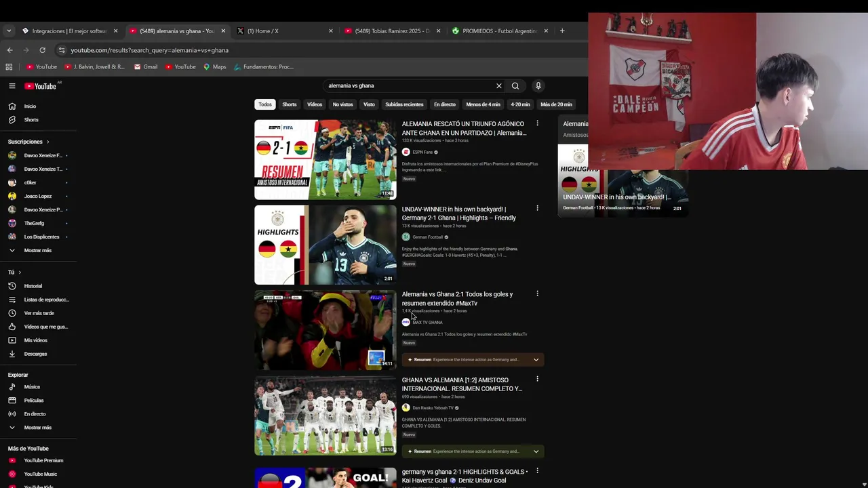The image size is (868, 488).
Task: Select the Visto filter chip
Action: [369, 104]
